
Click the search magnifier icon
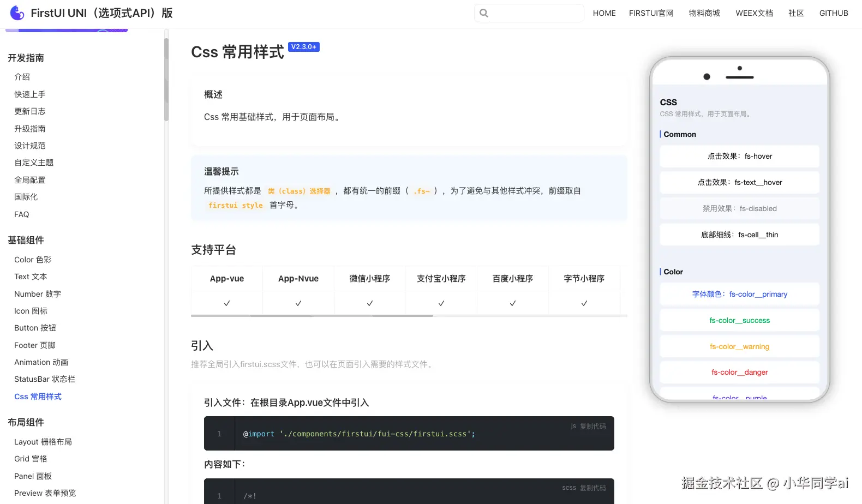pyautogui.click(x=484, y=13)
